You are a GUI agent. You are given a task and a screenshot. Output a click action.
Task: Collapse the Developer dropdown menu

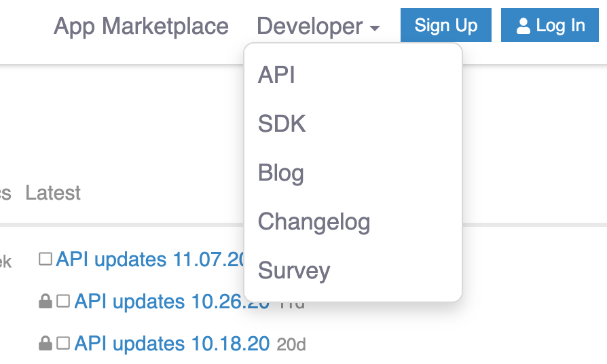click(x=318, y=26)
